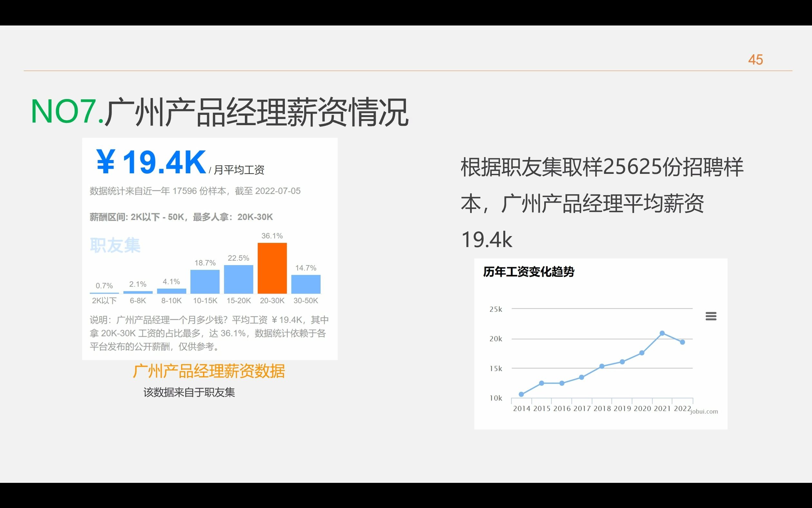Click the 2016 x-axis year label
Screen dimensions: 812x508
pyautogui.click(x=562, y=409)
